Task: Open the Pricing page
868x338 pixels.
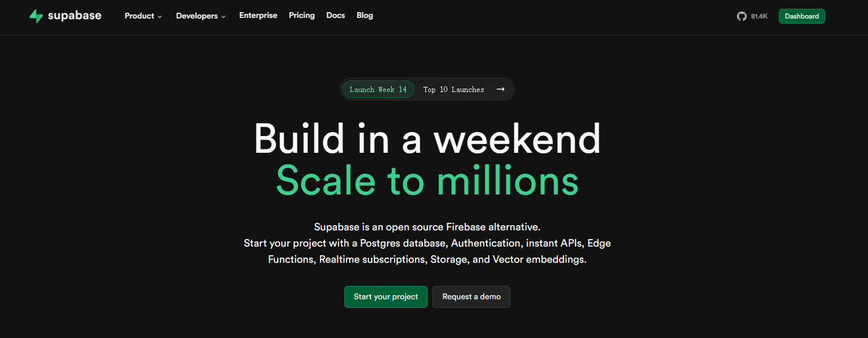Action: click(x=302, y=16)
